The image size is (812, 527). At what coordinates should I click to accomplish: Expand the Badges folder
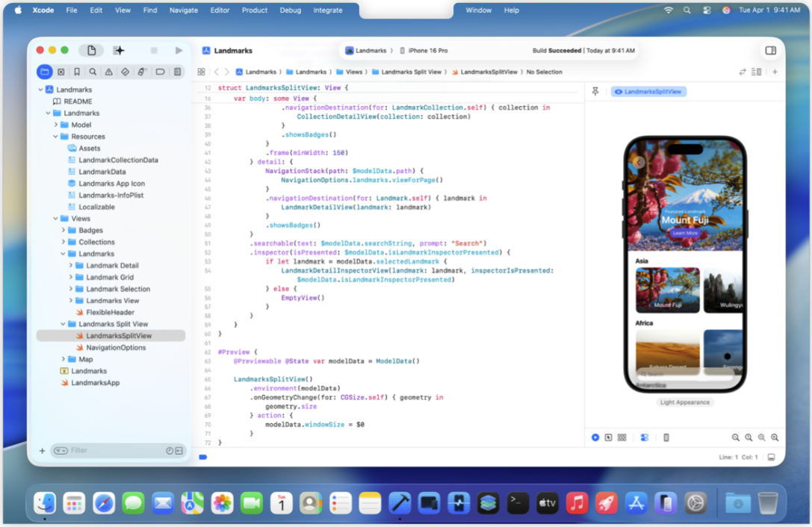63,231
